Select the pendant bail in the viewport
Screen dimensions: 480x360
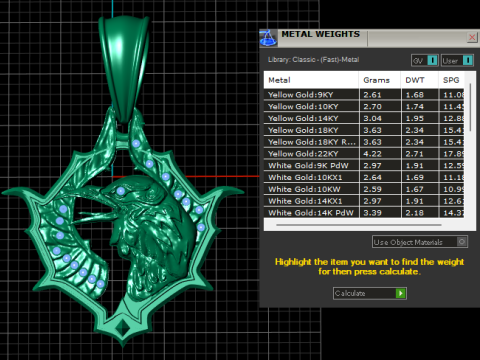(124, 67)
